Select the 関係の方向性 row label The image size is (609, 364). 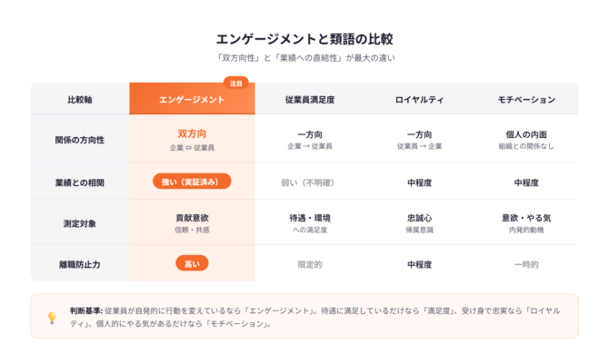80,140
